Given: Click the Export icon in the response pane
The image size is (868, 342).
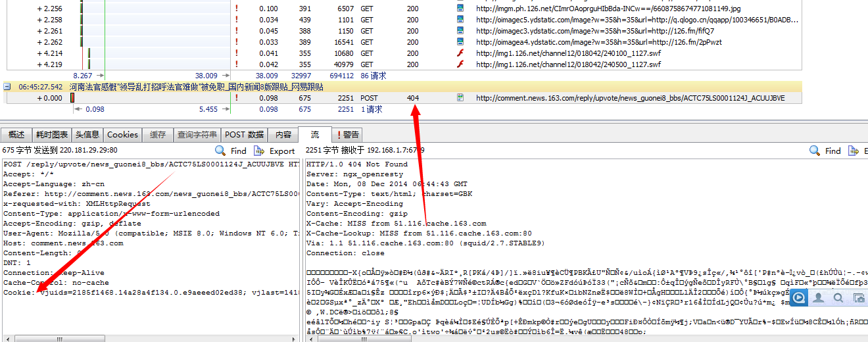Looking at the screenshot, I should click(862, 151).
